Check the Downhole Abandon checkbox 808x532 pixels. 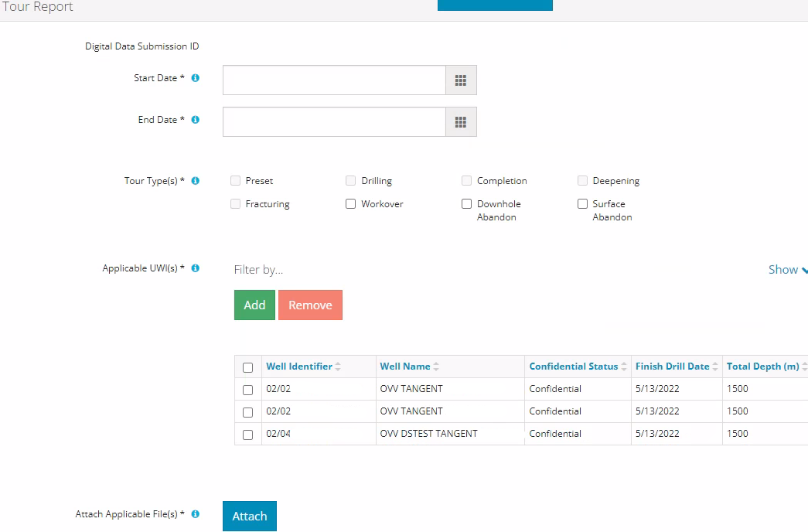click(x=467, y=204)
